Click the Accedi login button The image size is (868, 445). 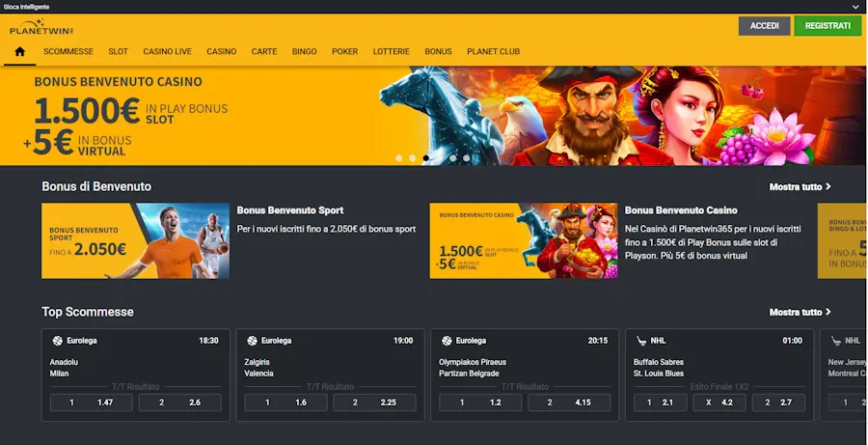tap(764, 26)
